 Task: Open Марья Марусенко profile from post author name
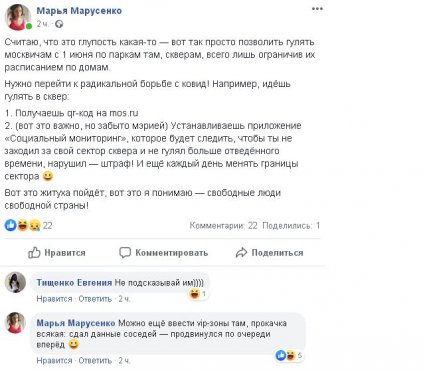[79, 11]
